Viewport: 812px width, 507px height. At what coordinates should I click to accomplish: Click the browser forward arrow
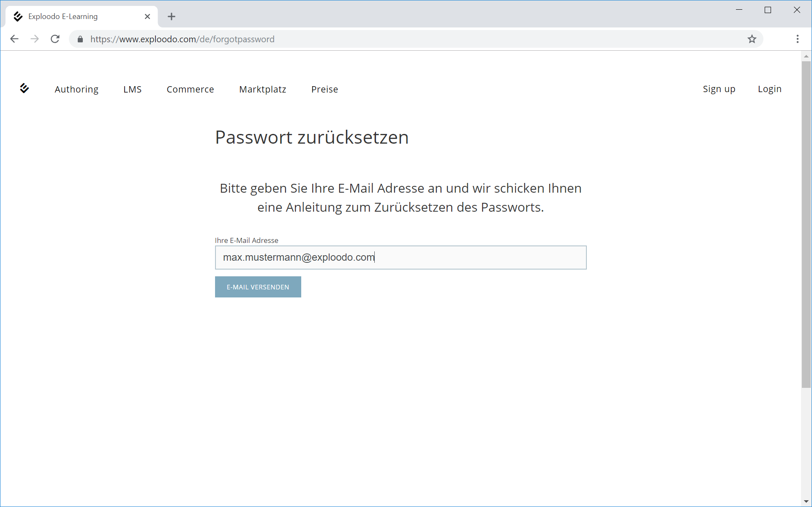(x=35, y=39)
